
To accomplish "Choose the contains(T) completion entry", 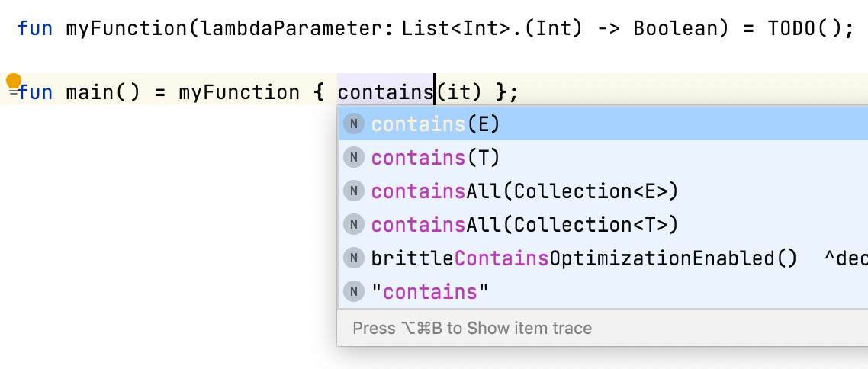I will [436, 158].
